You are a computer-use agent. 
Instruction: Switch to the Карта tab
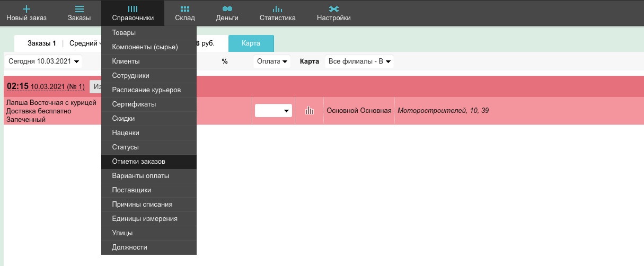[251, 43]
